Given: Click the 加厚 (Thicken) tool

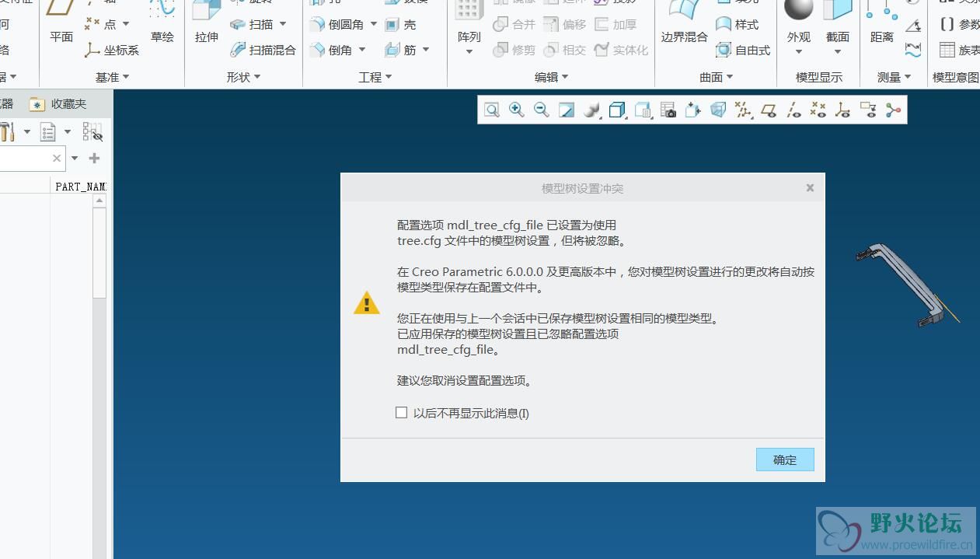Looking at the screenshot, I should click(x=616, y=25).
